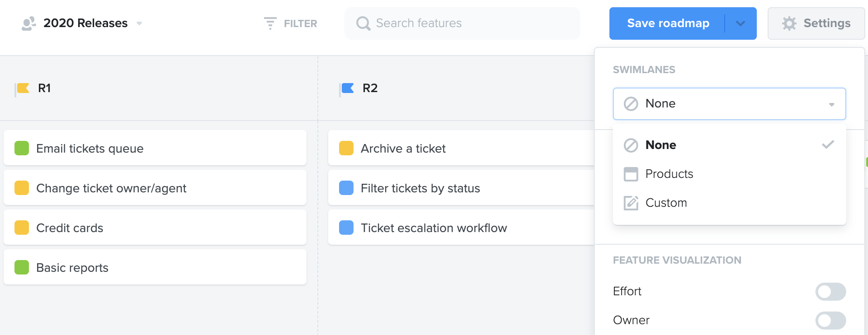Image resolution: width=868 pixels, height=335 pixels.
Task: Click the Effort label text
Action: (627, 291)
